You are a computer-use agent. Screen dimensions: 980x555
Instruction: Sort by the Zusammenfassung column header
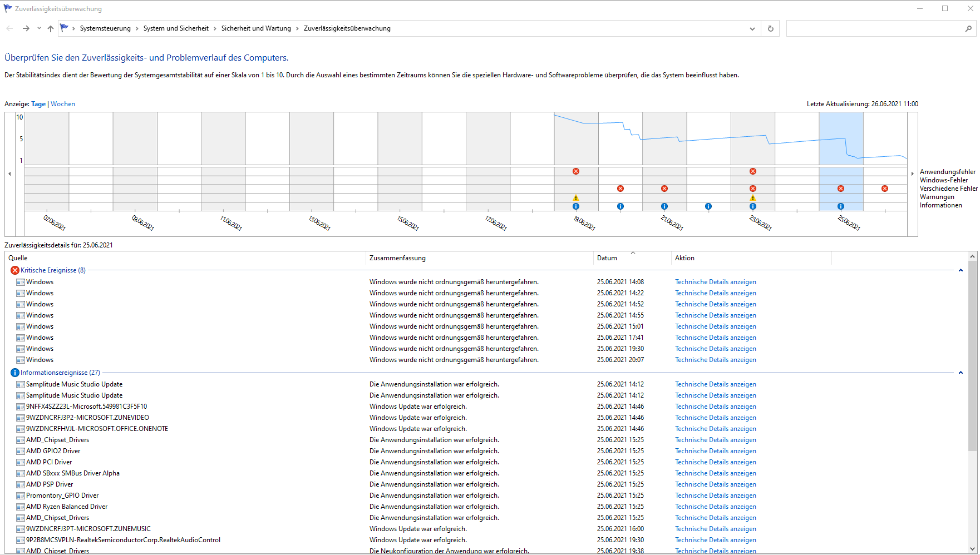pos(480,258)
